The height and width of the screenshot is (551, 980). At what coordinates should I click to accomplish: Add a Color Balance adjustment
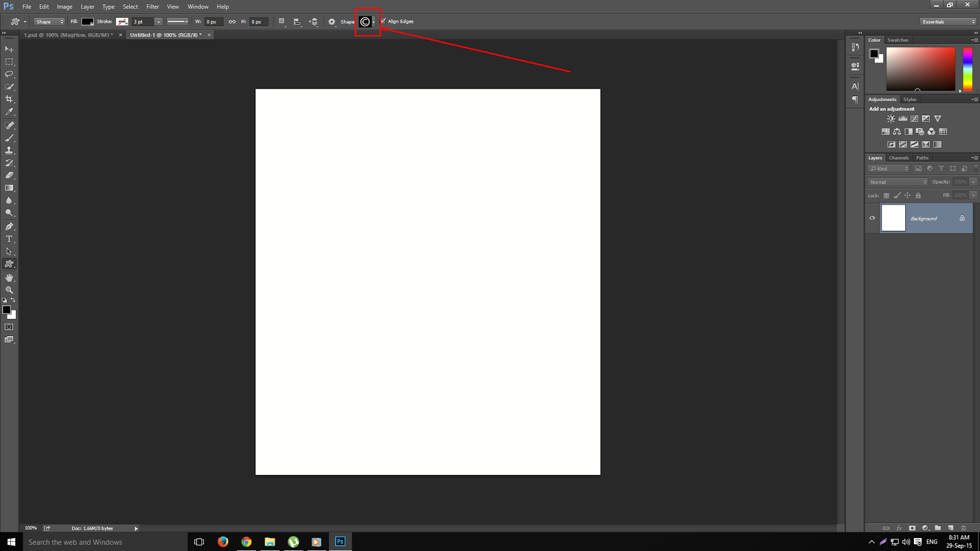tap(897, 132)
